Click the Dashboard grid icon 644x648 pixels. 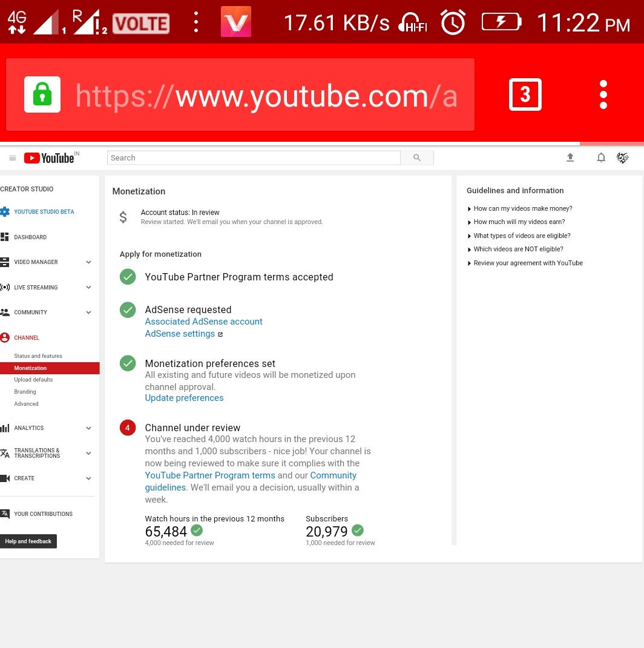[x=5, y=237]
